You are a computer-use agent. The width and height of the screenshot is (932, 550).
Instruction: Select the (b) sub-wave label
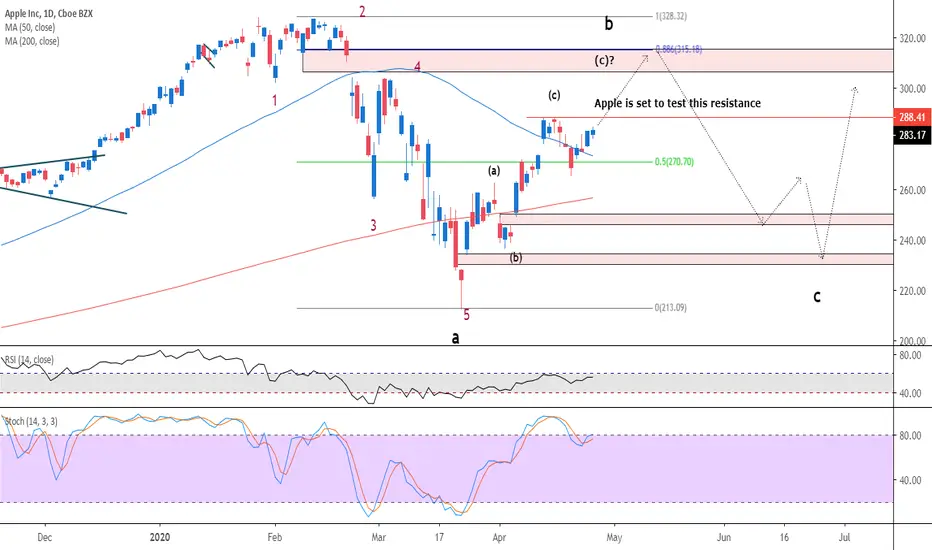(x=516, y=257)
